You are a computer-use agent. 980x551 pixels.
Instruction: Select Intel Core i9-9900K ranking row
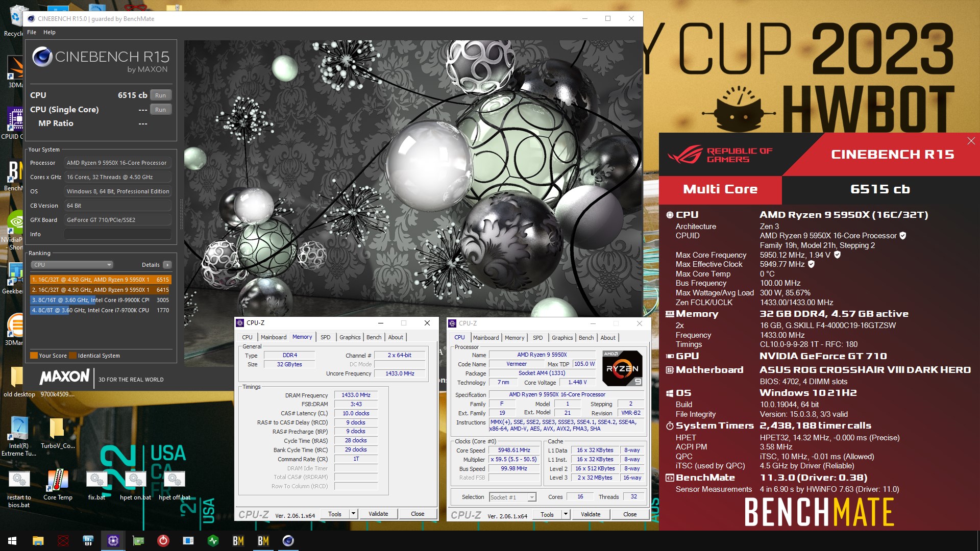click(x=101, y=300)
